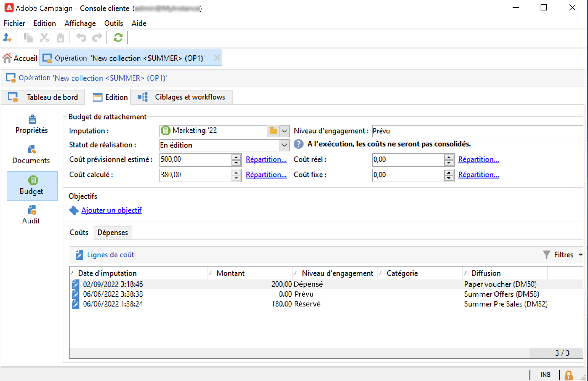
Task: Click the Undo arrow icon
Action: click(x=81, y=38)
